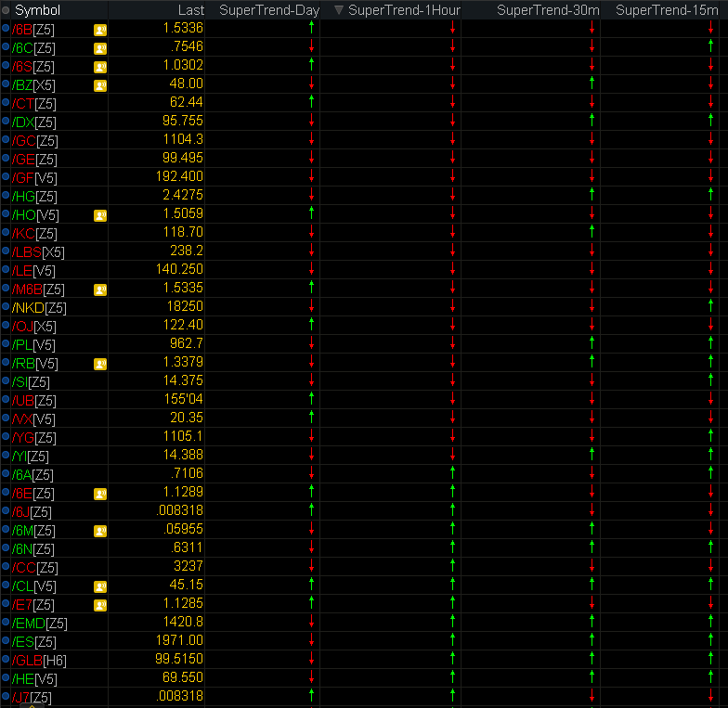This screenshot has height=708, width=728.
Task: Select the /CC[Z5] symbol
Action: (x=35, y=568)
